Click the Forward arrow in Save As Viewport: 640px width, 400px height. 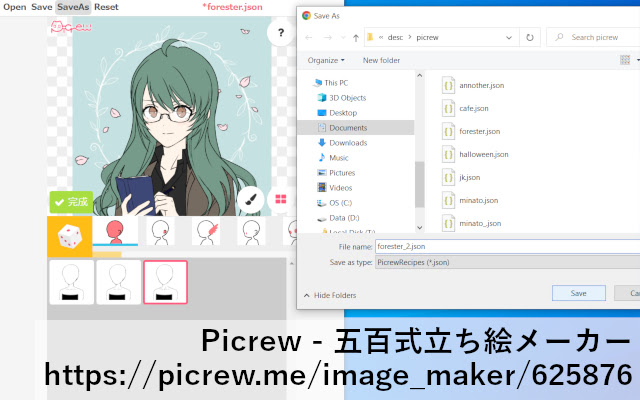327,38
